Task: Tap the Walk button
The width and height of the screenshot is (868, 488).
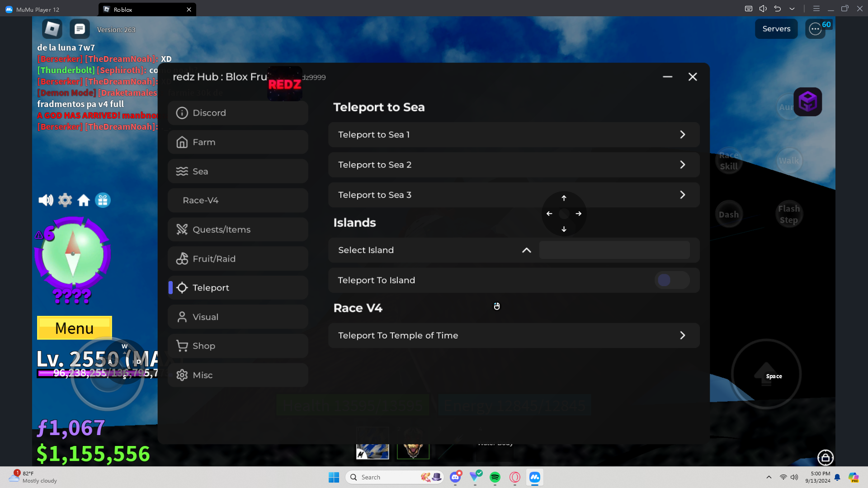Action: pyautogui.click(x=789, y=161)
